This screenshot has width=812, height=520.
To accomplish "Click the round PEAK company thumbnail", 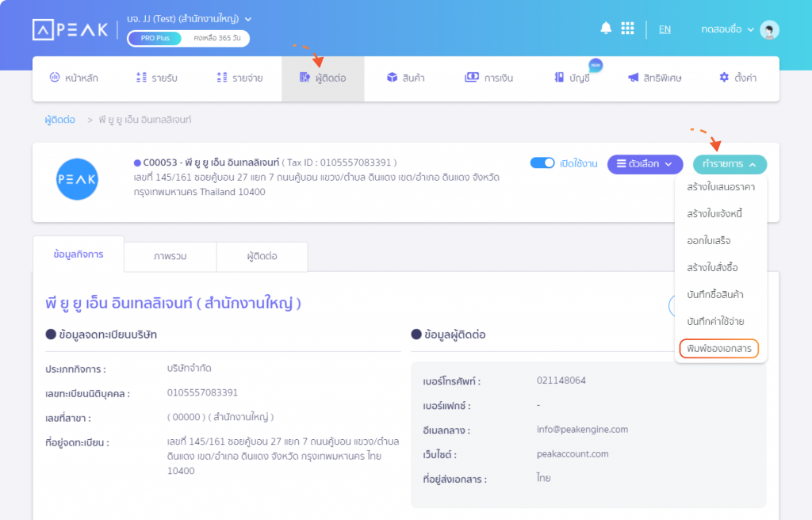I will (78, 179).
